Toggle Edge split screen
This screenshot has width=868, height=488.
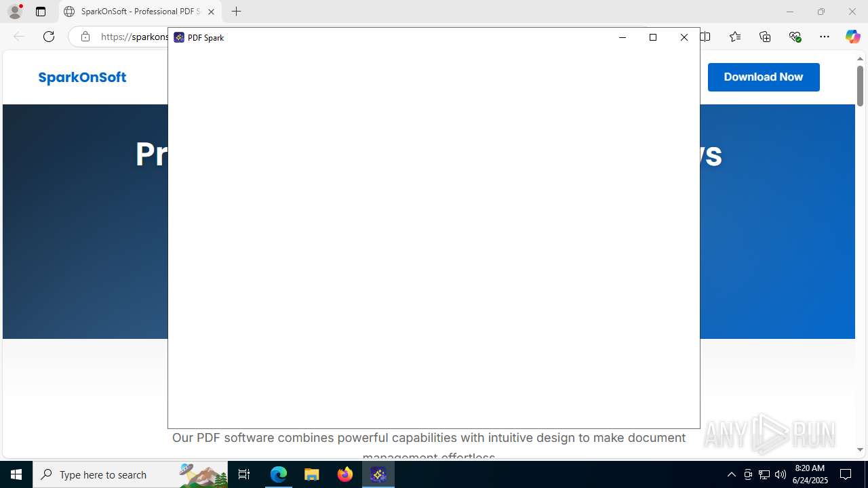pos(705,37)
